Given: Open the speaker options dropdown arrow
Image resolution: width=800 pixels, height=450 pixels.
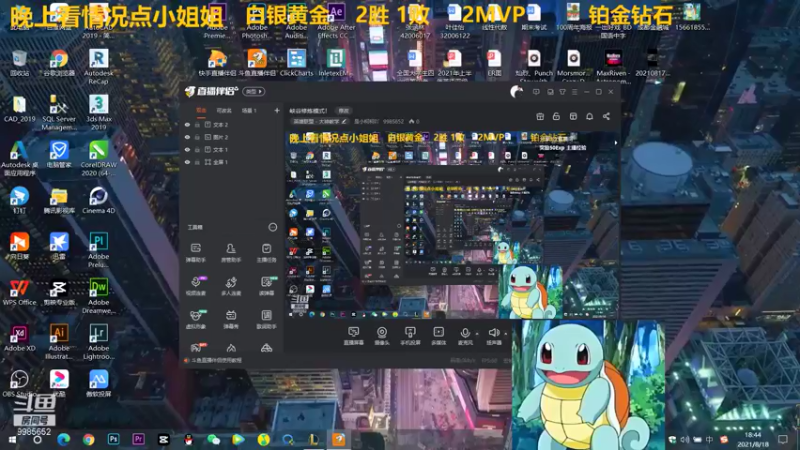Looking at the screenshot, I should tap(506, 334).
